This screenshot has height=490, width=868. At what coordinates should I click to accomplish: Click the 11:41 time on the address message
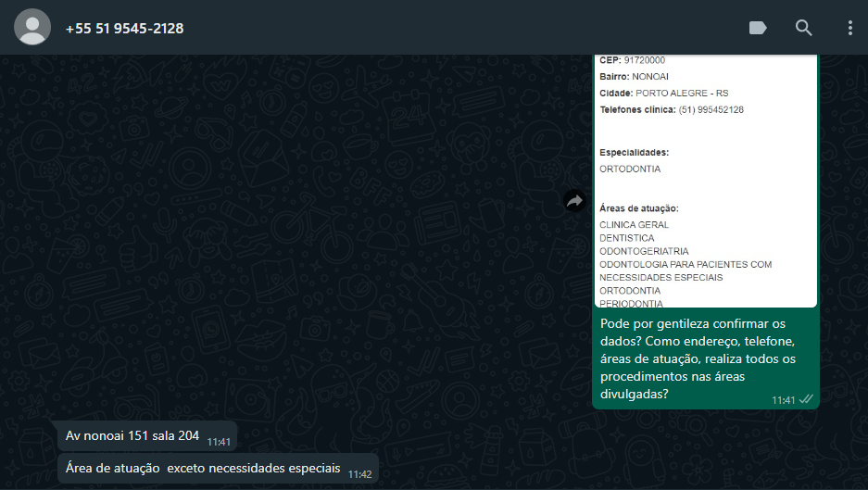(x=219, y=442)
